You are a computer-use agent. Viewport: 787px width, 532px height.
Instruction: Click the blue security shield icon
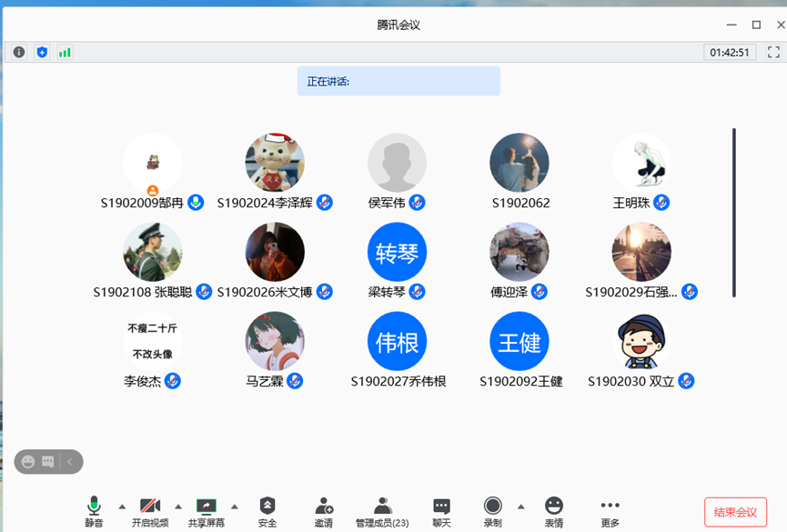click(x=42, y=52)
